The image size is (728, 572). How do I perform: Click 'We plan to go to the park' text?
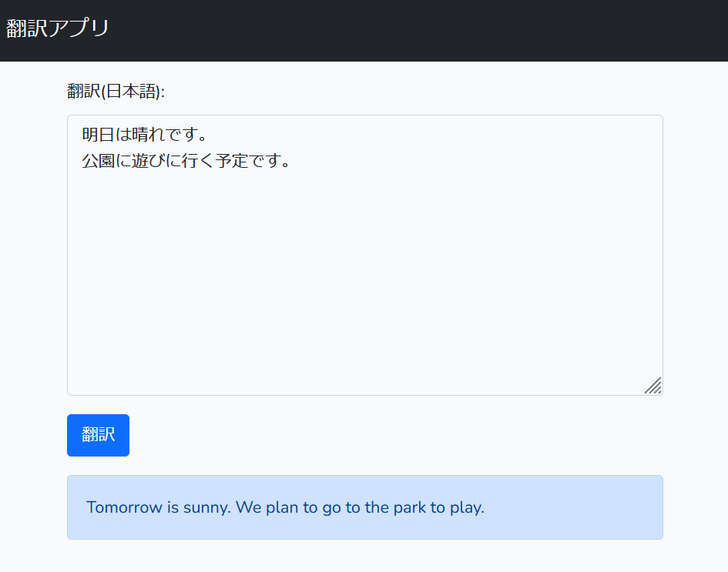pyautogui.click(x=331, y=507)
